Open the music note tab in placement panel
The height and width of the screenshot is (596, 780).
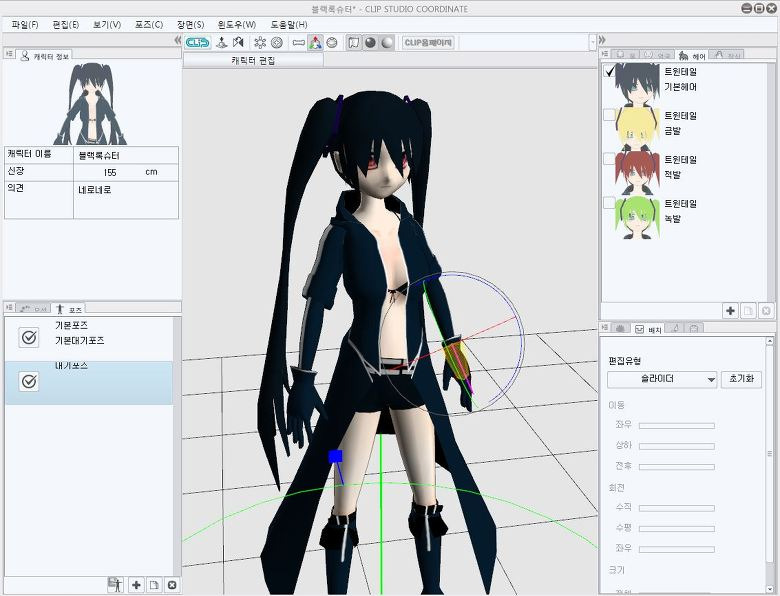[676, 328]
